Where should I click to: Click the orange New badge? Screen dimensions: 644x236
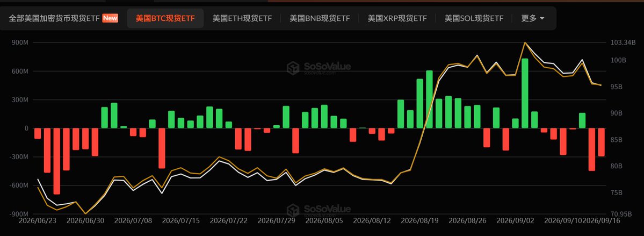click(110, 18)
